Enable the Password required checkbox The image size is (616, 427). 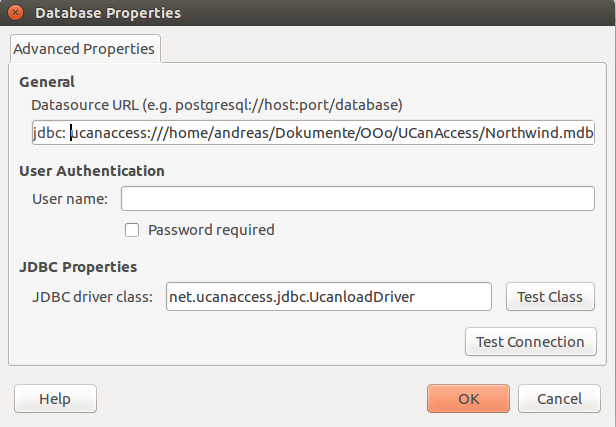click(132, 230)
